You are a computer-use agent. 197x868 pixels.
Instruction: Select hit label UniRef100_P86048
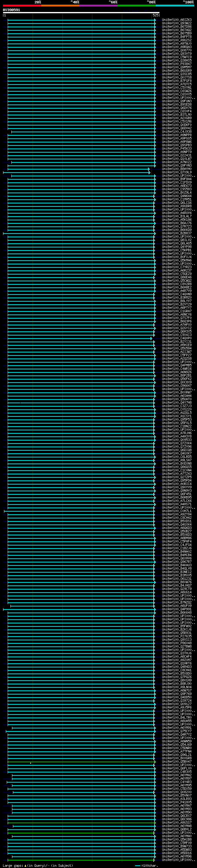click(x=177, y=643)
